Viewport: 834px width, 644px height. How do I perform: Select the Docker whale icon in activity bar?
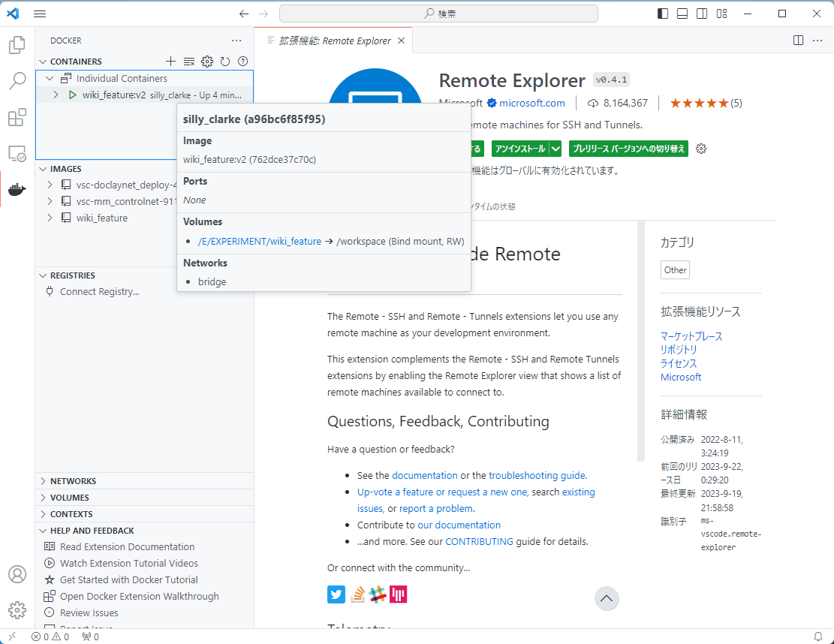point(17,189)
